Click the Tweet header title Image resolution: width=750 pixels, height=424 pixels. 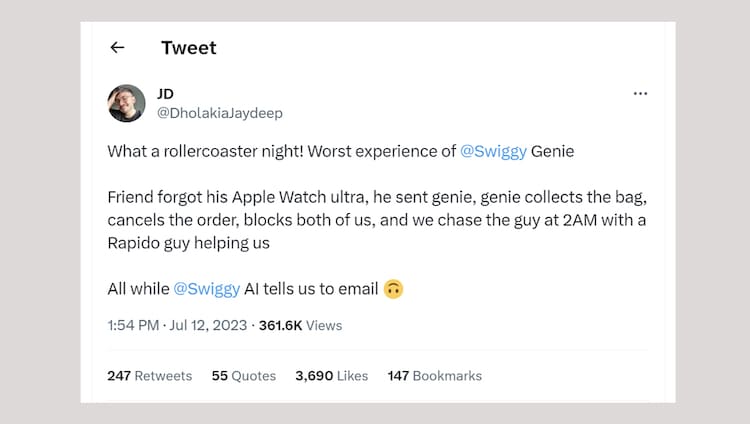pyautogui.click(x=188, y=48)
